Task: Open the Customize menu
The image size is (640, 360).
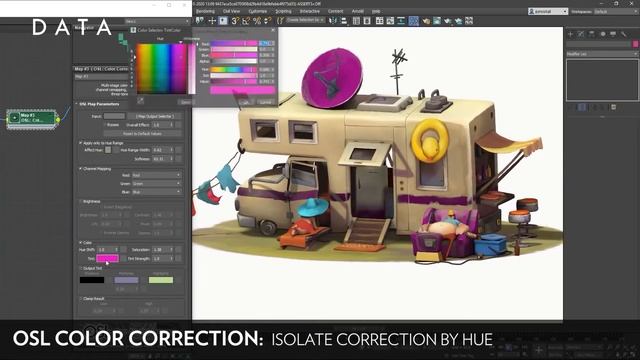Action: click(258, 11)
